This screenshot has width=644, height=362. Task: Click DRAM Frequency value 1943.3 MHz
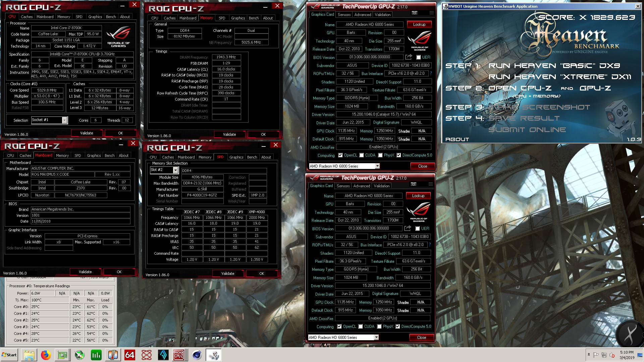tap(226, 57)
